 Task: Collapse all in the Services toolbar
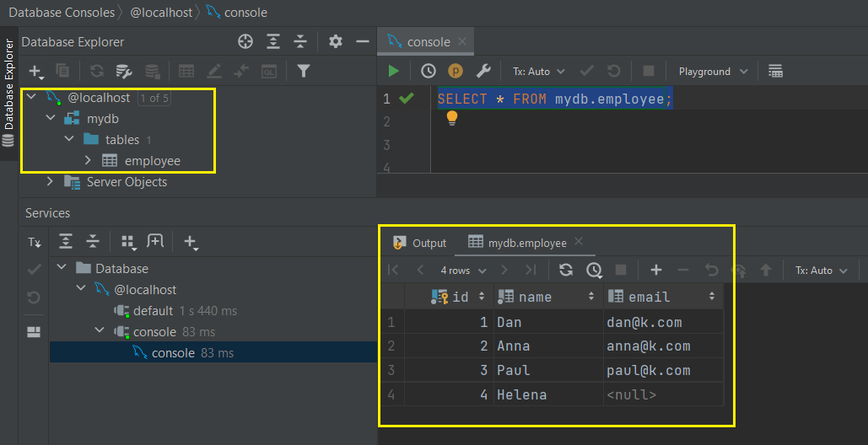click(93, 241)
